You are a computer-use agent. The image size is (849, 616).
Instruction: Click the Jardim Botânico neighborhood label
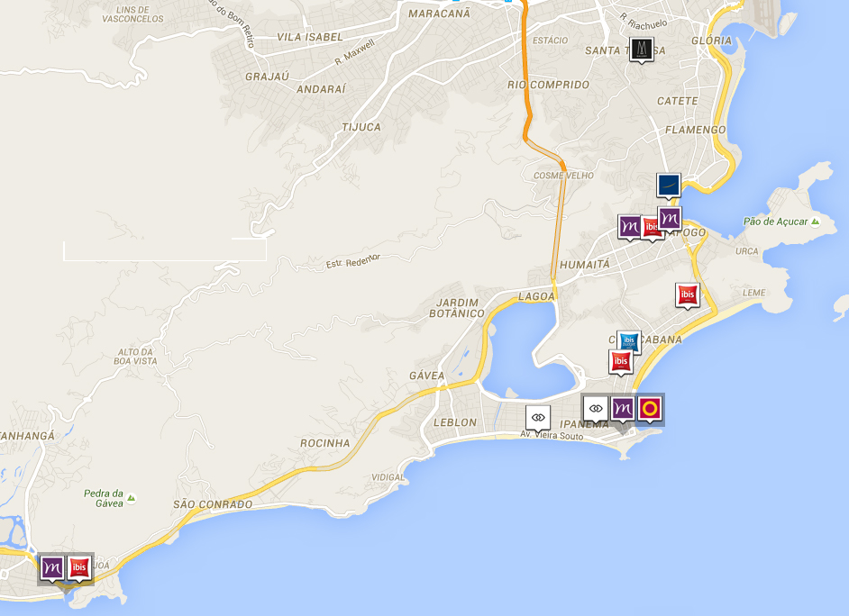click(x=460, y=307)
